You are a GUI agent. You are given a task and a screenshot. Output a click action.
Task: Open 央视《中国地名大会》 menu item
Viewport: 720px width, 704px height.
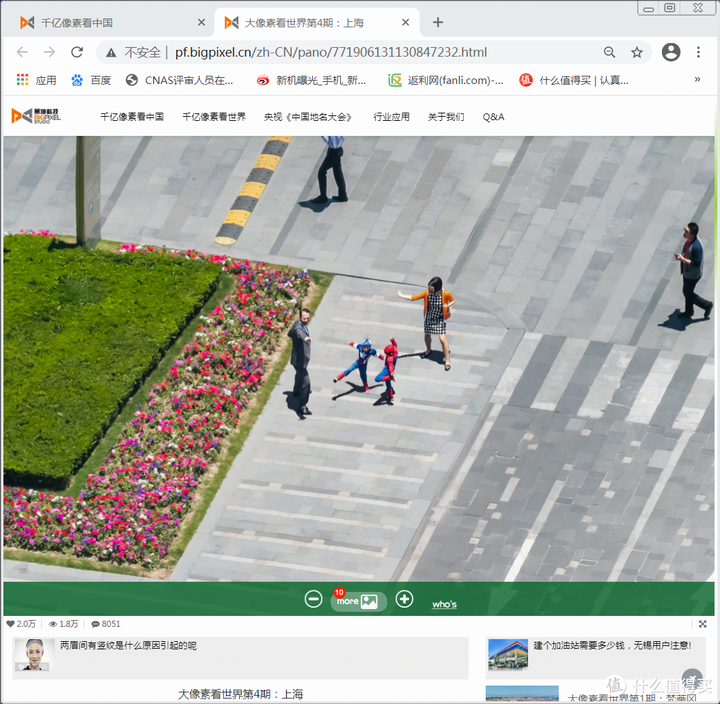pos(308,117)
